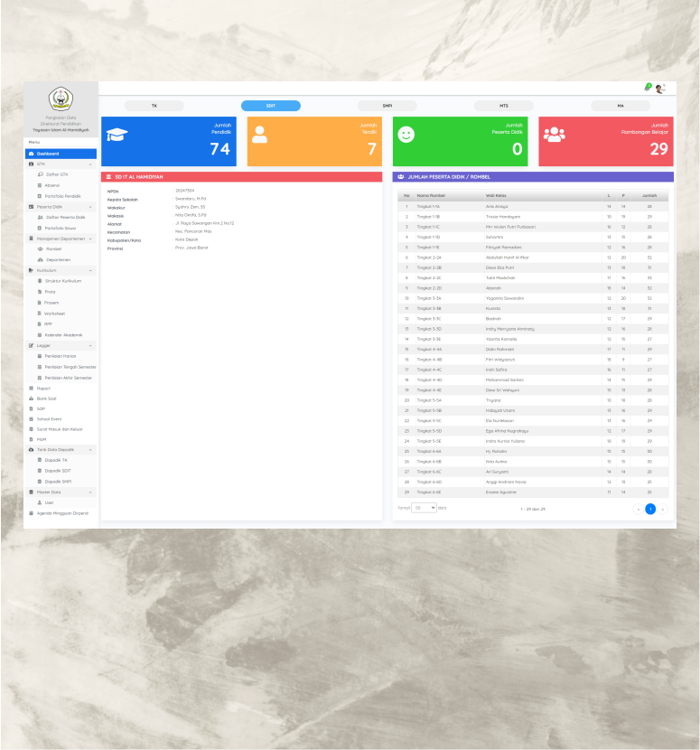
Task: Collapse the Tarik Data Dapodik section
Action: coord(89,449)
